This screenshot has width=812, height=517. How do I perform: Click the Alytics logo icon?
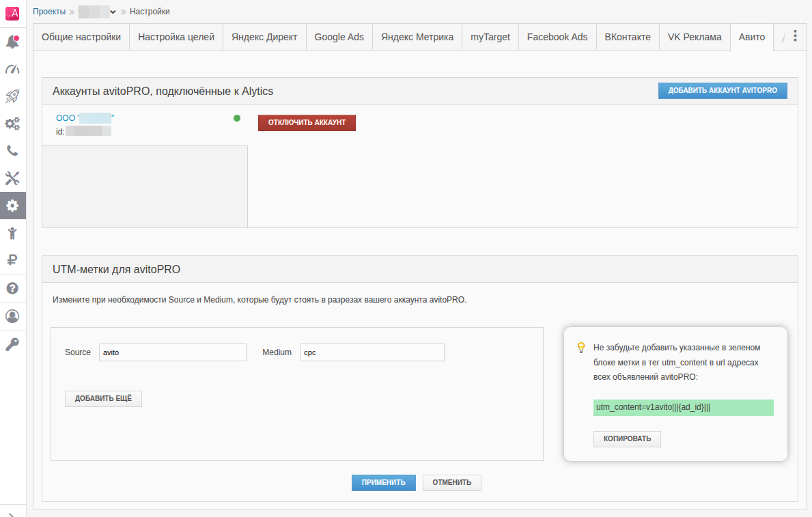pyautogui.click(x=12, y=14)
